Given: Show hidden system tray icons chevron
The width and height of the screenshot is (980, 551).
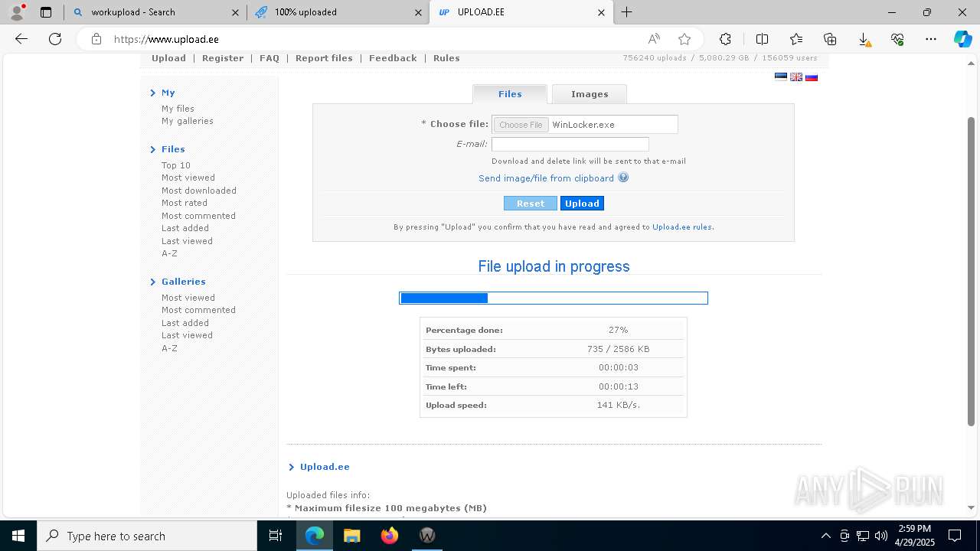Looking at the screenshot, I should tap(825, 536).
